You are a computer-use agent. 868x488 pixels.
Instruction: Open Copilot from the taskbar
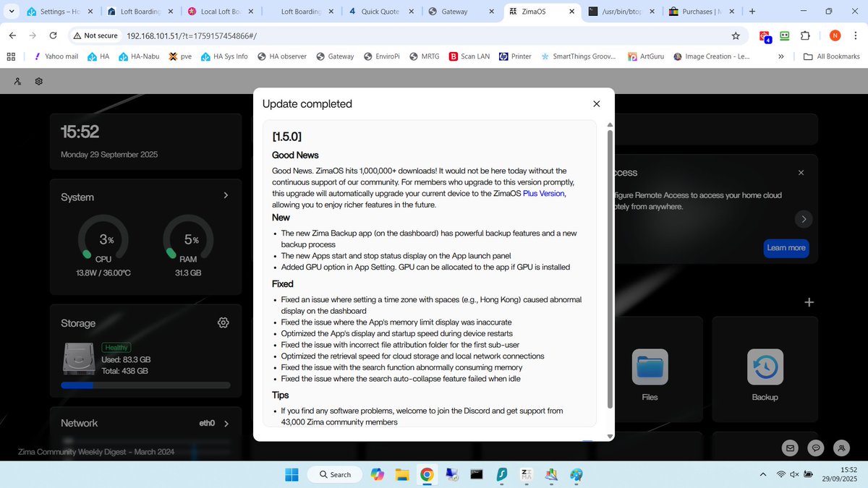(x=377, y=474)
